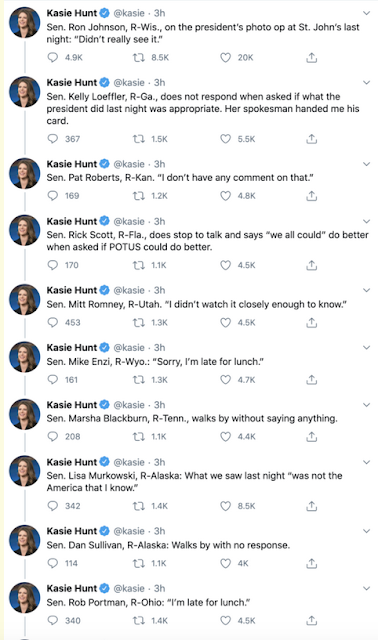Image resolution: width=378 pixels, height=640 pixels.
Task: Share the Lisa Murkowski tweet
Action: coord(311,506)
